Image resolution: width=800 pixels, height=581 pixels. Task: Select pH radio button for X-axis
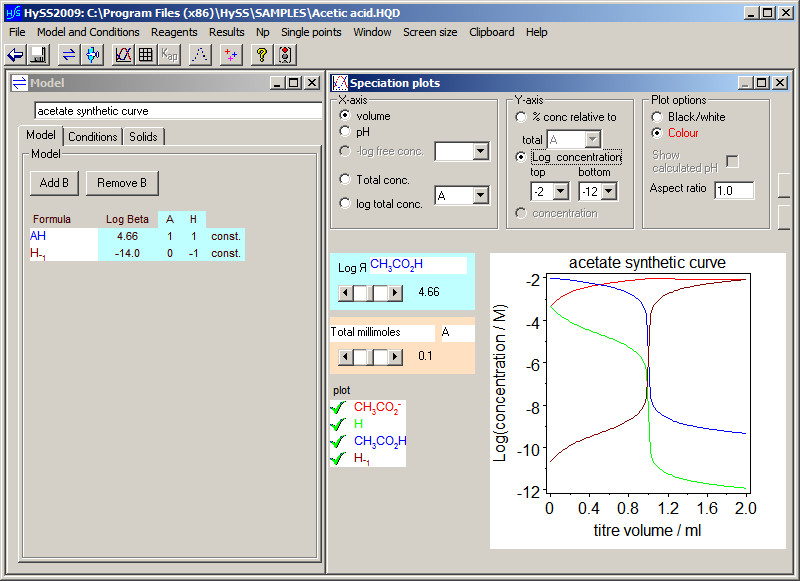tap(345, 132)
